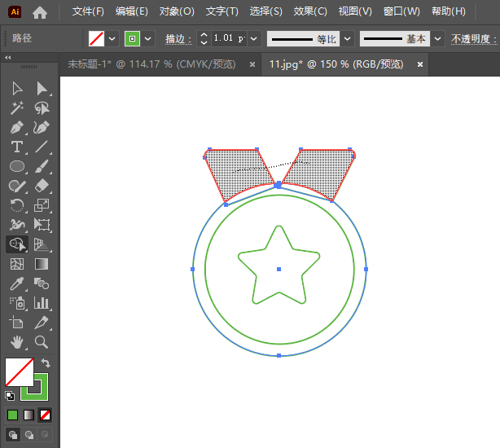Set paint to None in toolbox
This screenshot has height=448, width=500.
[x=46, y=415]
